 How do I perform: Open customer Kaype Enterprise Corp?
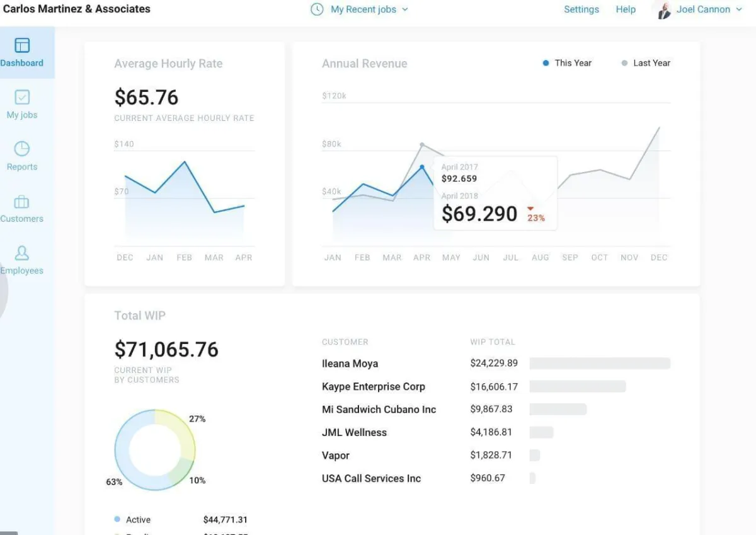click(x=374, y=386)
